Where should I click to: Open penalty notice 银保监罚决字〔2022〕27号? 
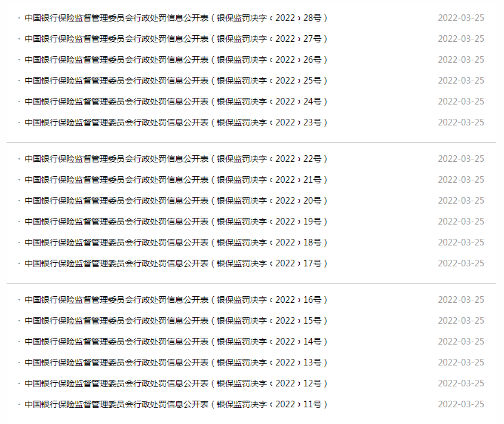pyautogui.click(x=176, y=39)
